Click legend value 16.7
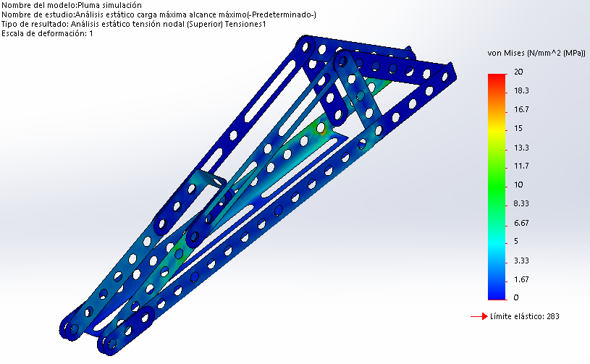590x364 pixels. [x=521, y=109]
